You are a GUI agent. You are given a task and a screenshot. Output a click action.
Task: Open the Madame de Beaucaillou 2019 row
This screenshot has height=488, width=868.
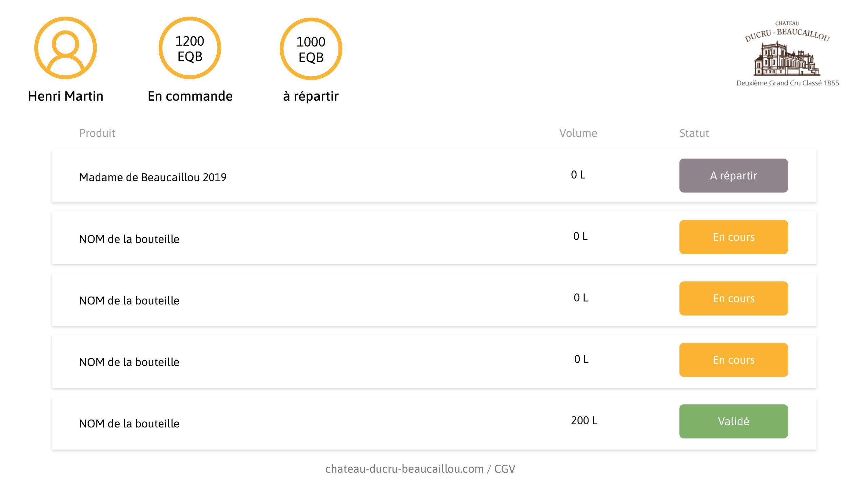434,176
